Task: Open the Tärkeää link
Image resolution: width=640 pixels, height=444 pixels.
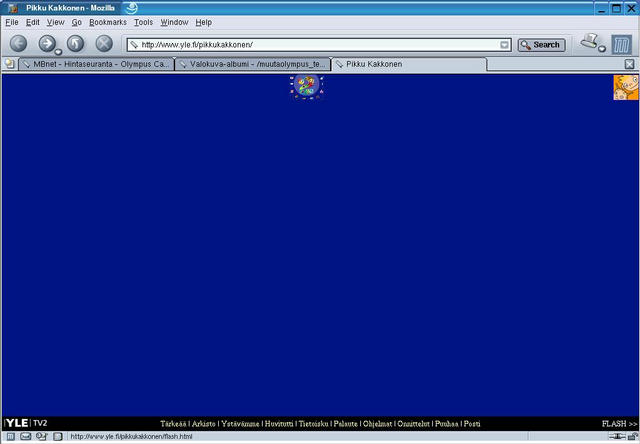Action: point(173,424)
